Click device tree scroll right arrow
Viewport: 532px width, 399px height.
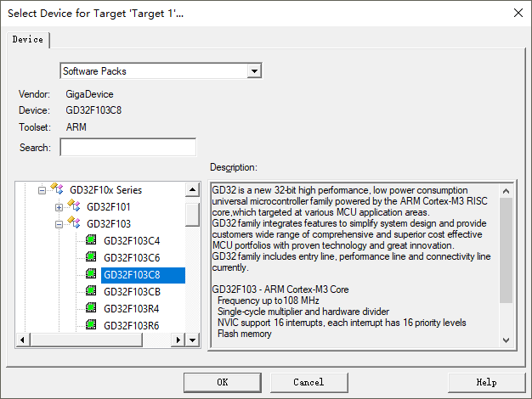[178, 340]
